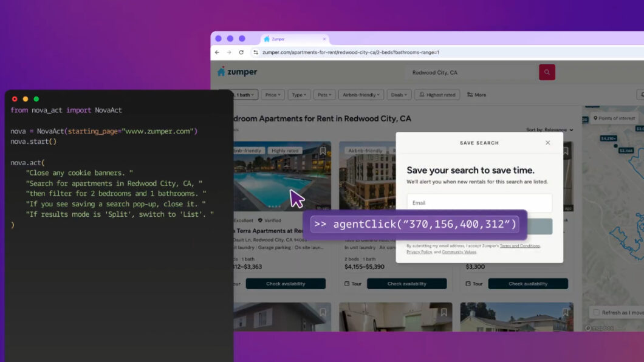
Task: Close the Save Search pop-up
Action: [x=547, y=143]
